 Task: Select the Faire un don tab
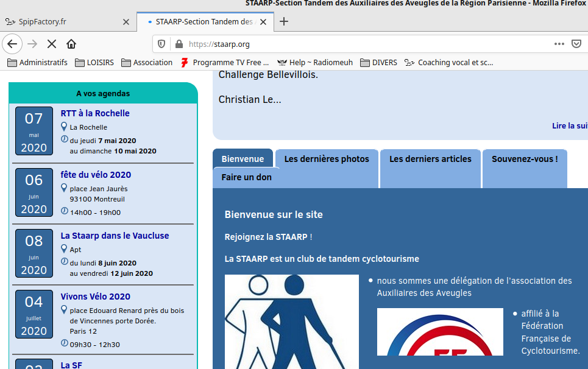(x=246, y=177)
